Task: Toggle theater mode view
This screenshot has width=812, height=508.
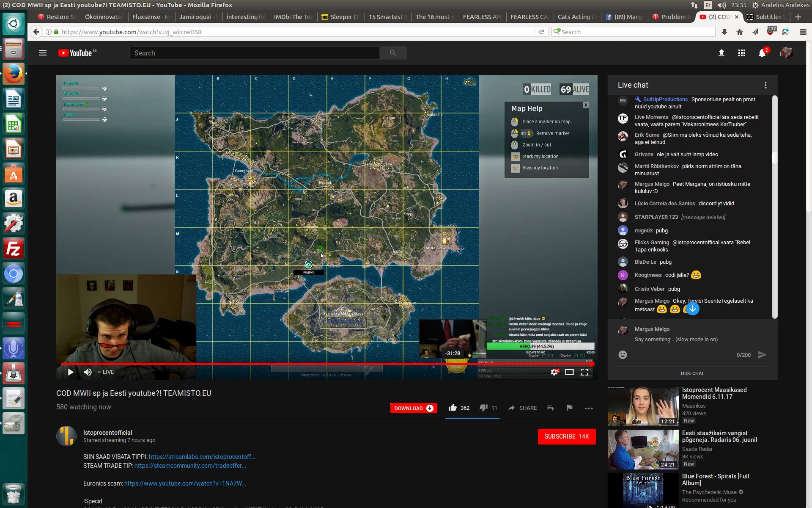Action: 569,372
